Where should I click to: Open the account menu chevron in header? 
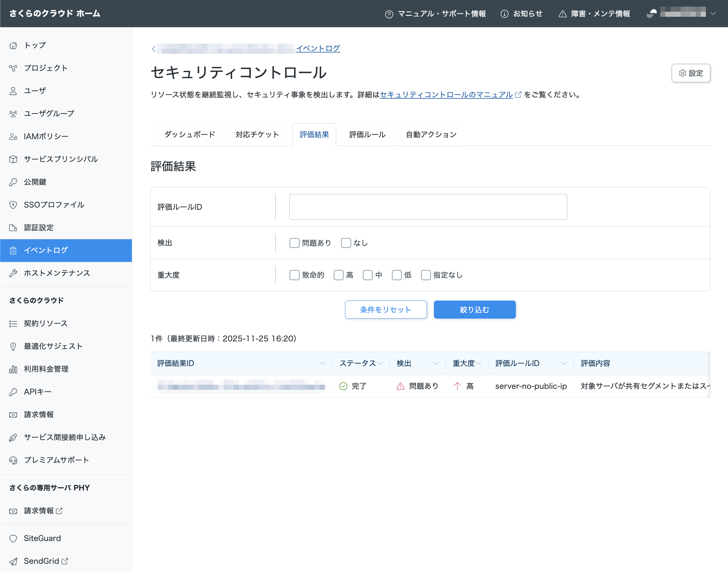713,14
